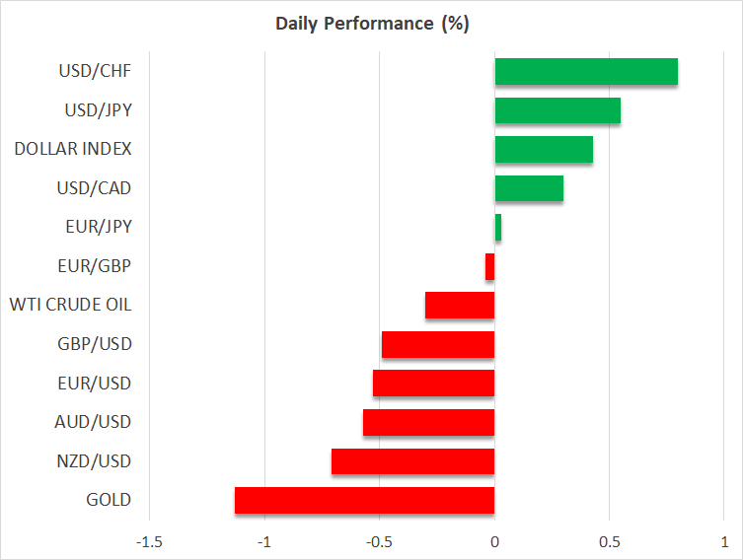Click the red GBP/USD bar
Viewport: 743px width, 560px height.
point(438,344)
